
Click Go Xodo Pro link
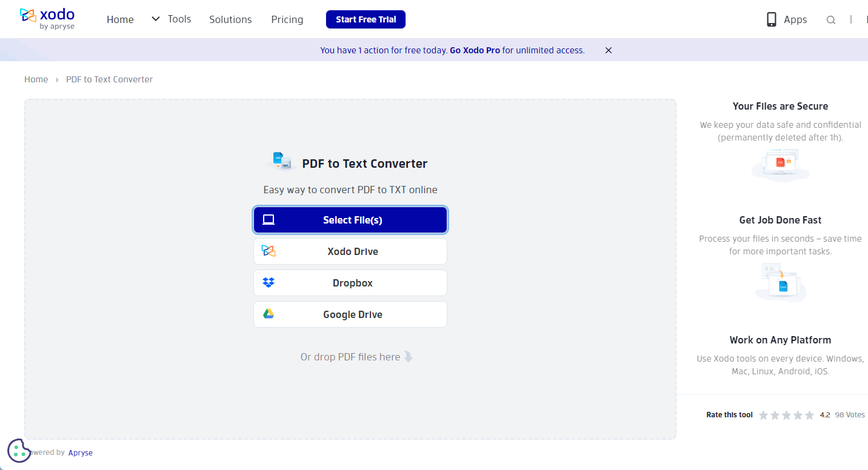click(x=475, y=50)
